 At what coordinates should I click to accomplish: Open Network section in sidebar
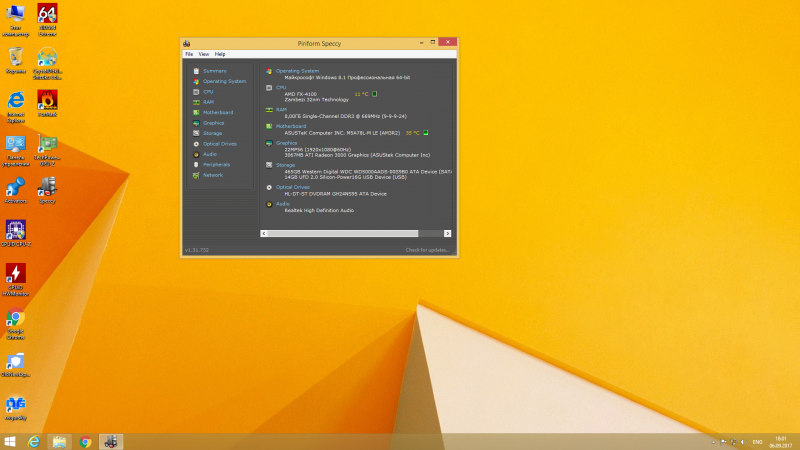(213, 175)
